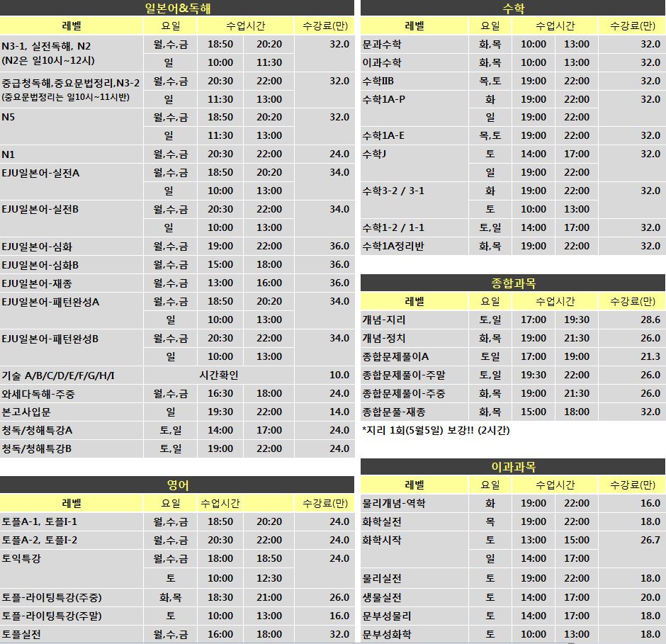666x644 pixels.
Task: Click 수강료(만) header in 영어 table
Action: (x=325, y=504)
